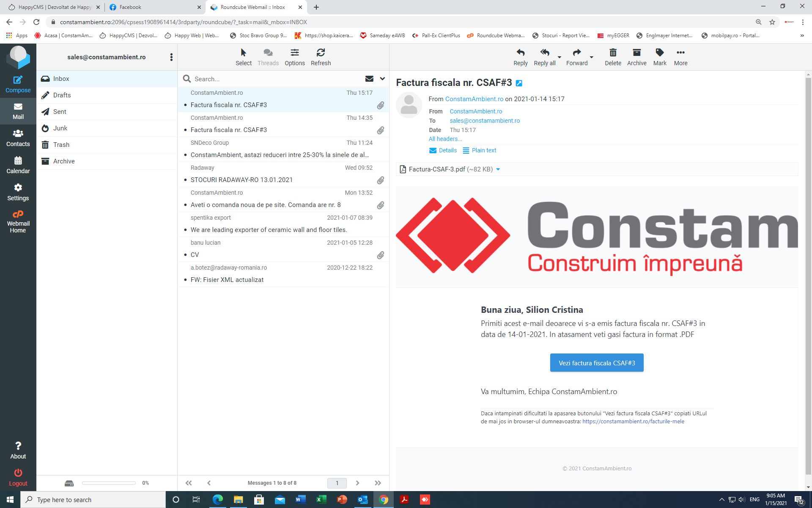
Task: Select the Inbox folder
Action: tap(107, 79)
